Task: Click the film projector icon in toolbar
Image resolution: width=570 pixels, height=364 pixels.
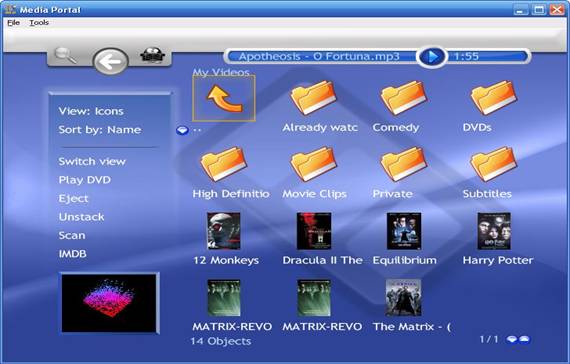Action: pos(153,56)
